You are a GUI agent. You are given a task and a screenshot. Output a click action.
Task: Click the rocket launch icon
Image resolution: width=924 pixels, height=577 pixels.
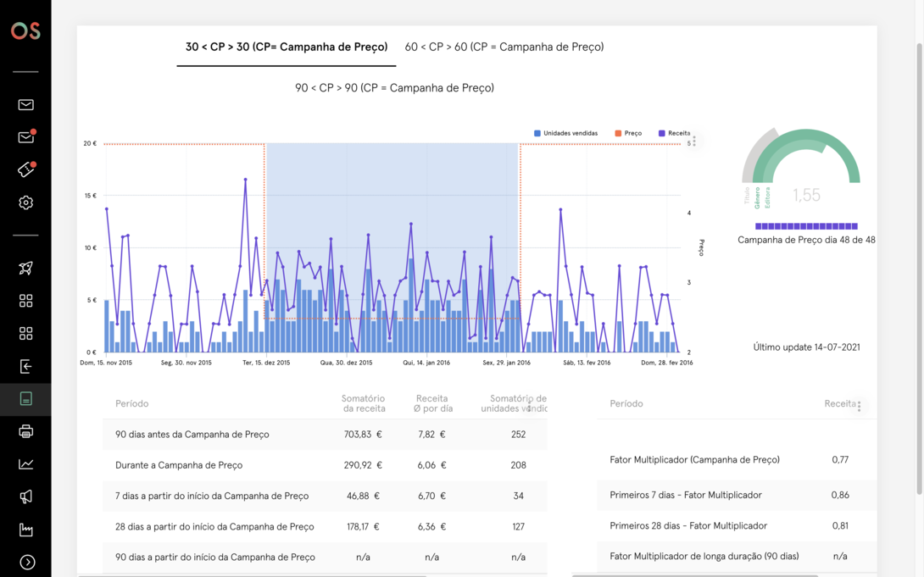coord(25,268)
